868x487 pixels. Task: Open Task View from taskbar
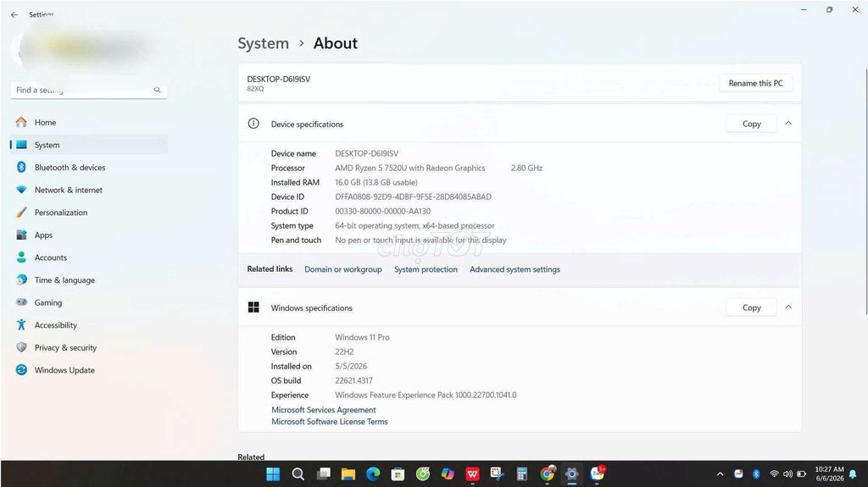323,474
